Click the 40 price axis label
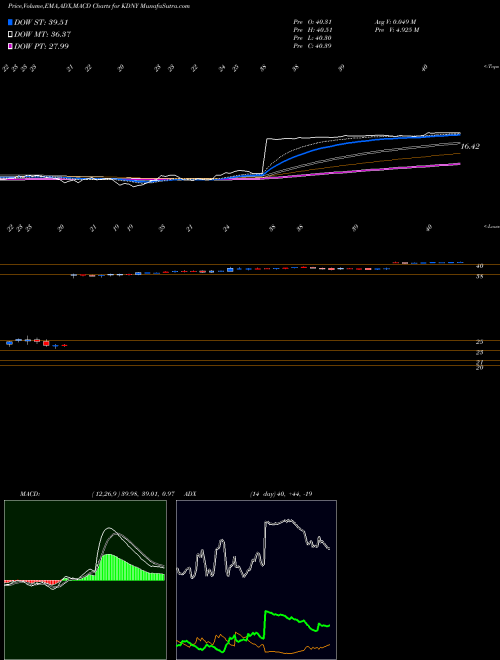This screenshot has height=660, width=500. [479, 266]
